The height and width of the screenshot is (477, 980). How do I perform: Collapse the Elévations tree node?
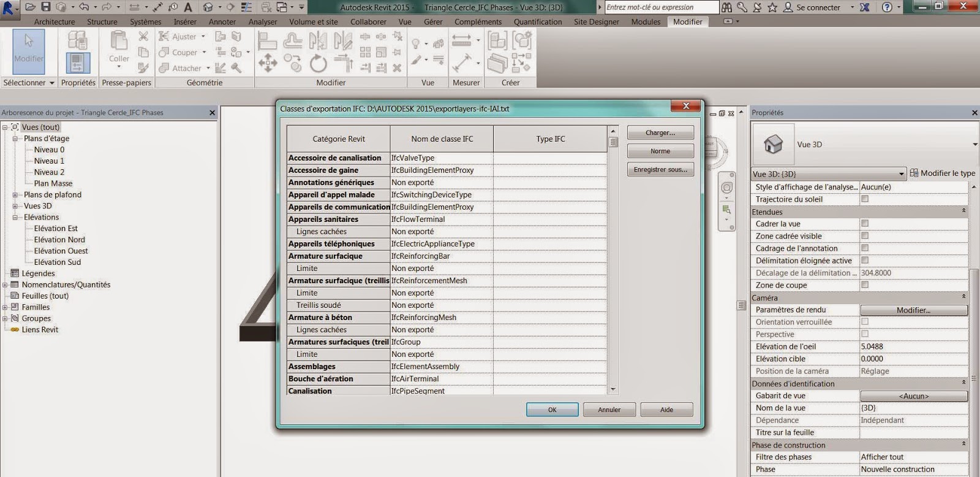coord(15,217)
